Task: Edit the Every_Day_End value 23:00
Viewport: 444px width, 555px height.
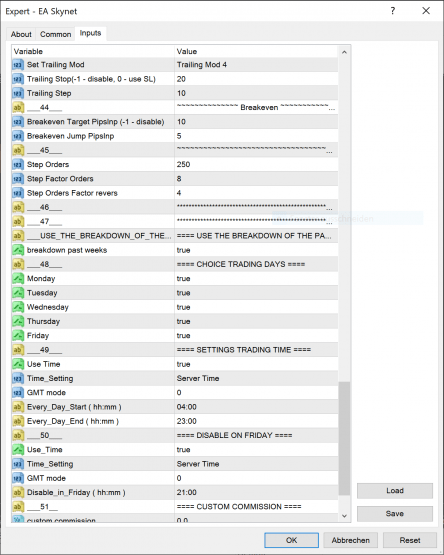Action: click(256, 421)
